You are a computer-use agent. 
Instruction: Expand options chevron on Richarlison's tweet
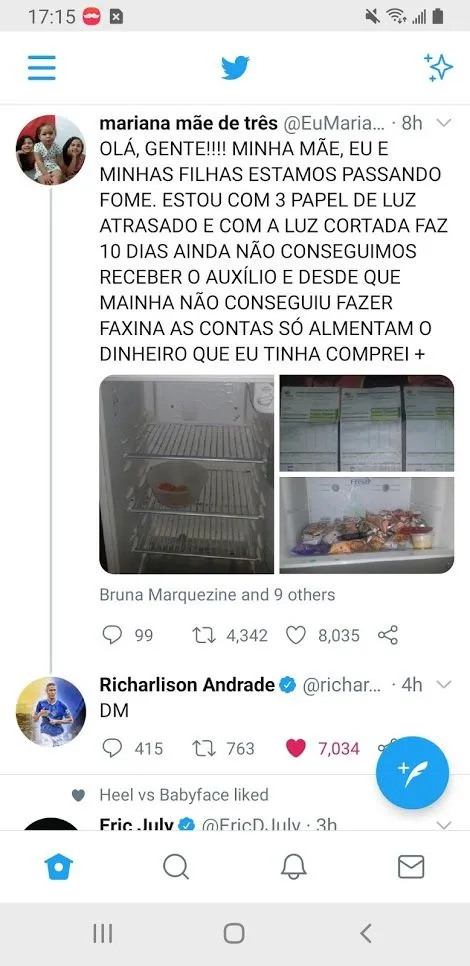coord(444,684)
